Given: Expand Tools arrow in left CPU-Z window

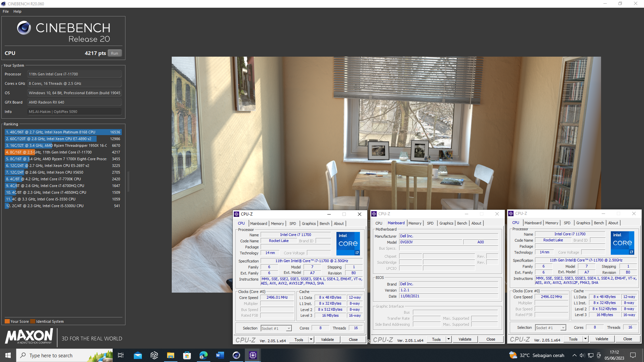Looking at the screenshot, I should point(311,340).
